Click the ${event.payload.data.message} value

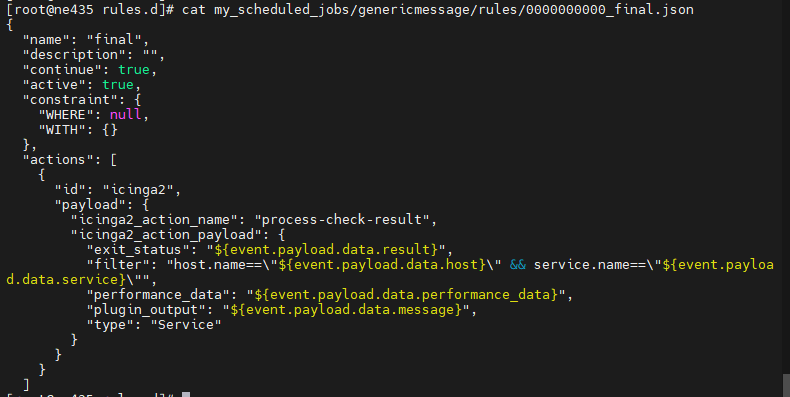click(x=347, y=309)
